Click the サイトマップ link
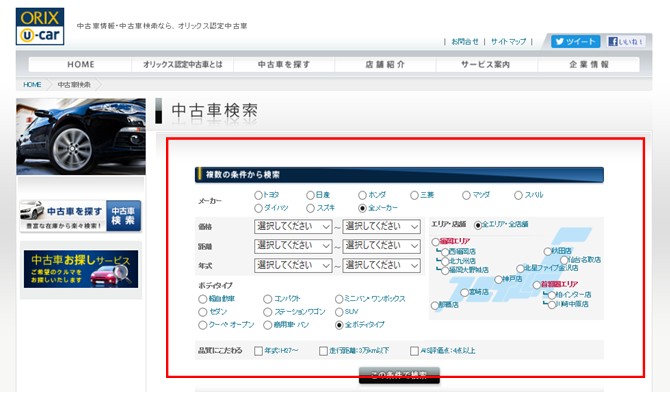This screenshot has width=670, height=395. click(x=508, y=42)
